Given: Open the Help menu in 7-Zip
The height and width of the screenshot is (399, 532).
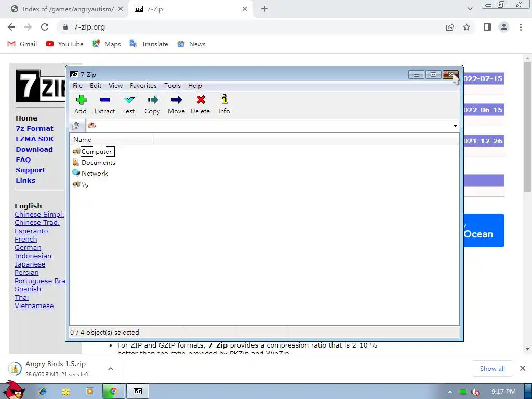Looking at the screenshot, I should point(195,86).
